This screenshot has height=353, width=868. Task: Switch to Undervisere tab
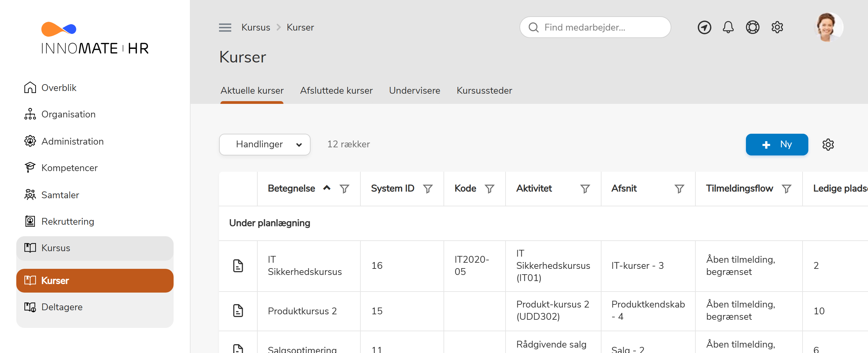tap(415, 91)
